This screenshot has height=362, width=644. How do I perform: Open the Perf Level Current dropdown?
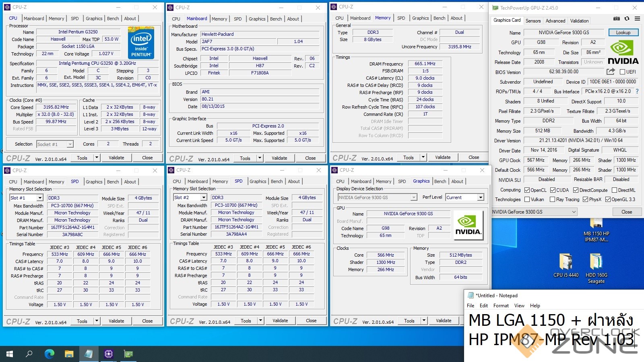[481, 197]
